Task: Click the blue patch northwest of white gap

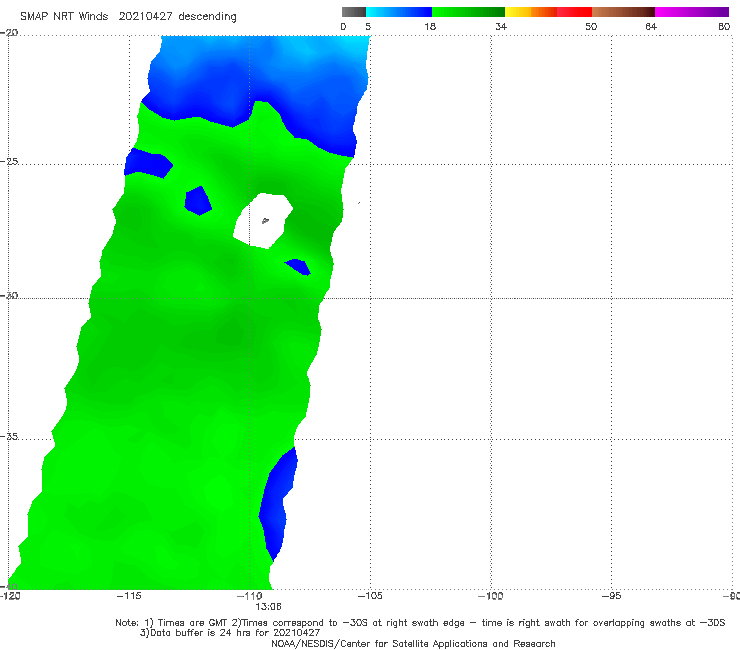Action: (198, 201)
